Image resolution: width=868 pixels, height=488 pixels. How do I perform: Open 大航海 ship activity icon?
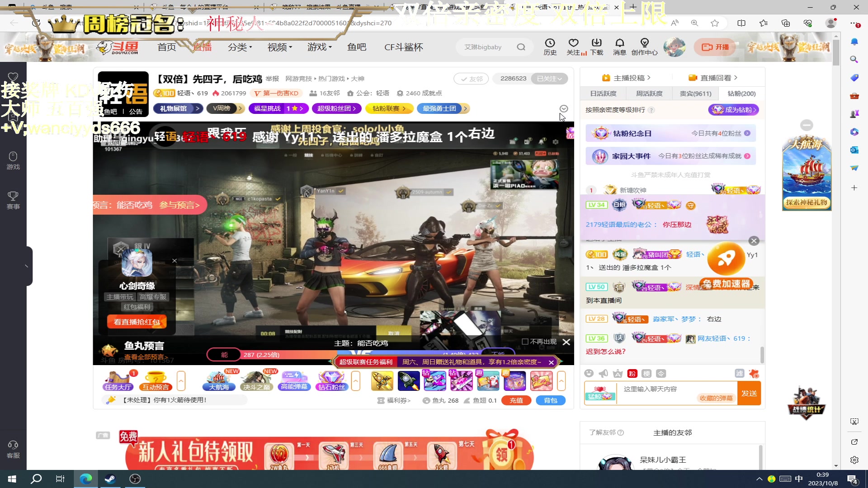[x=219, y=381]
